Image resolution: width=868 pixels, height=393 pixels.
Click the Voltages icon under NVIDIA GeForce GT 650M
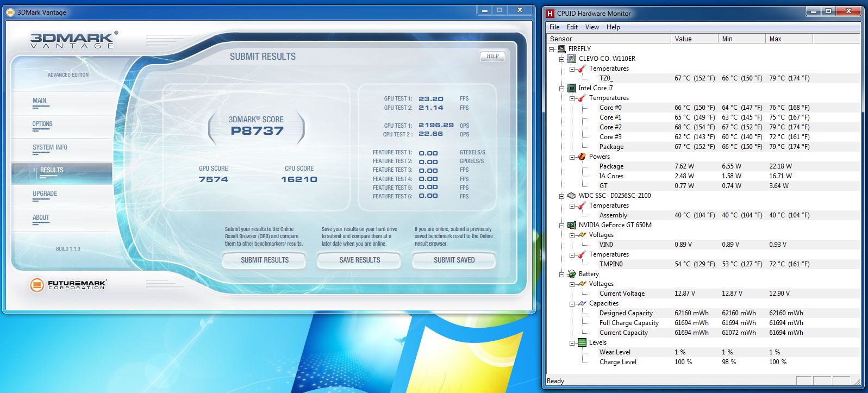582,235
